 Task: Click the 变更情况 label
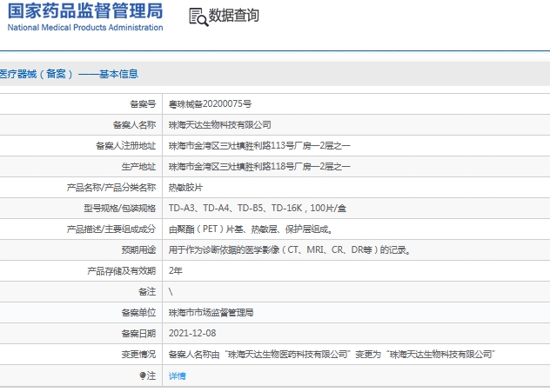(x=138, y=354)
